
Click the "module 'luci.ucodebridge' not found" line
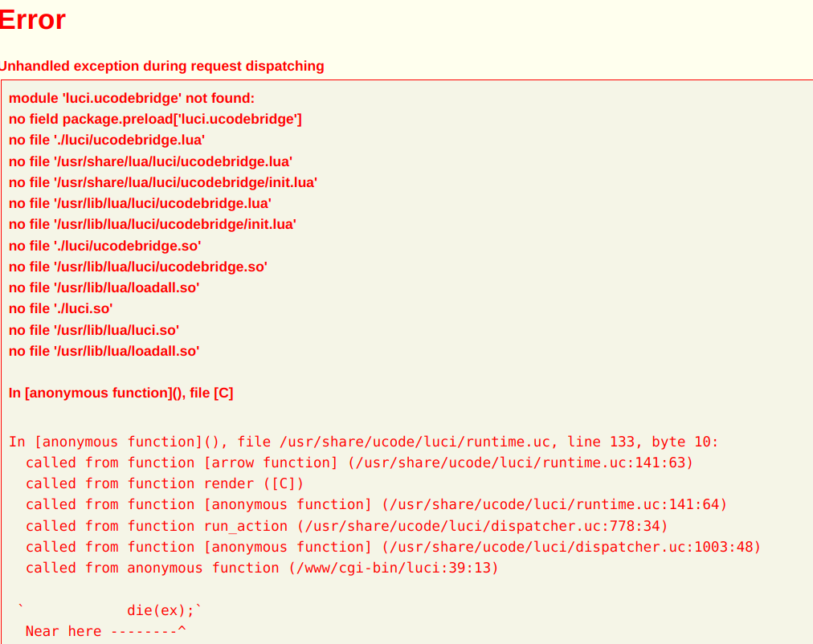coord(132,99)
